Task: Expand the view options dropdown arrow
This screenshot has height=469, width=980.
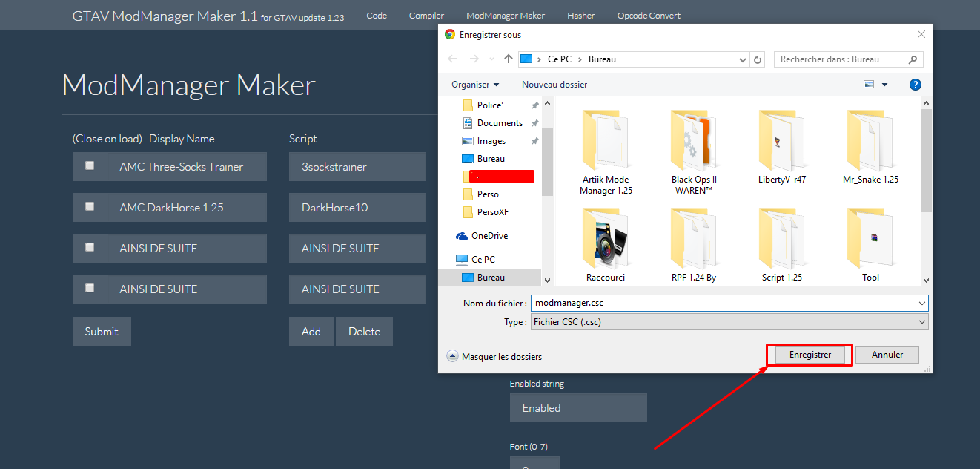Action: coord(884,85)
